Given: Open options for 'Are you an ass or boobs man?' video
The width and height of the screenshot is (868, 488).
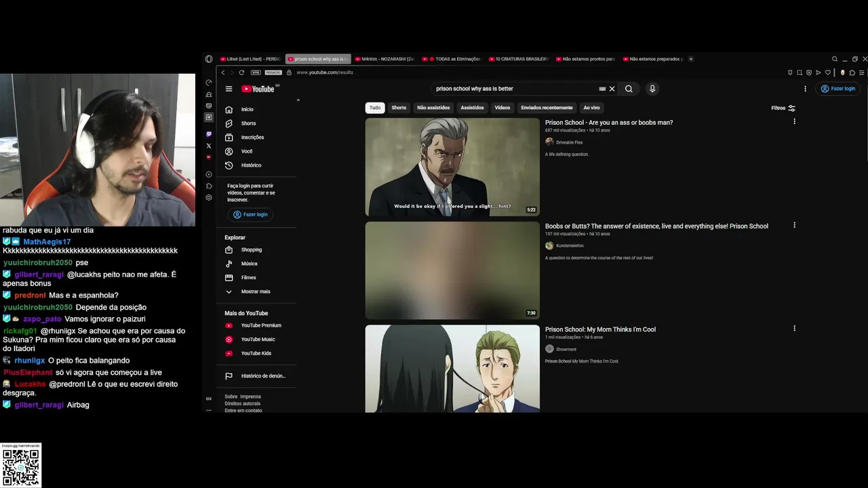Looking at the screenshot, I should pos(794,122).
